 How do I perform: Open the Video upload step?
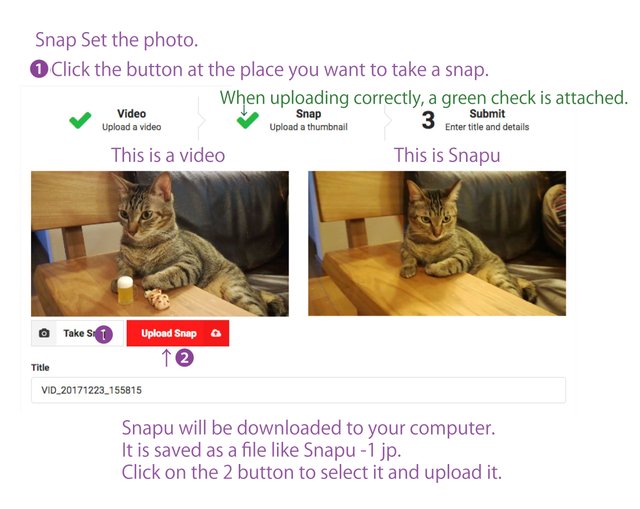(115, 120)
